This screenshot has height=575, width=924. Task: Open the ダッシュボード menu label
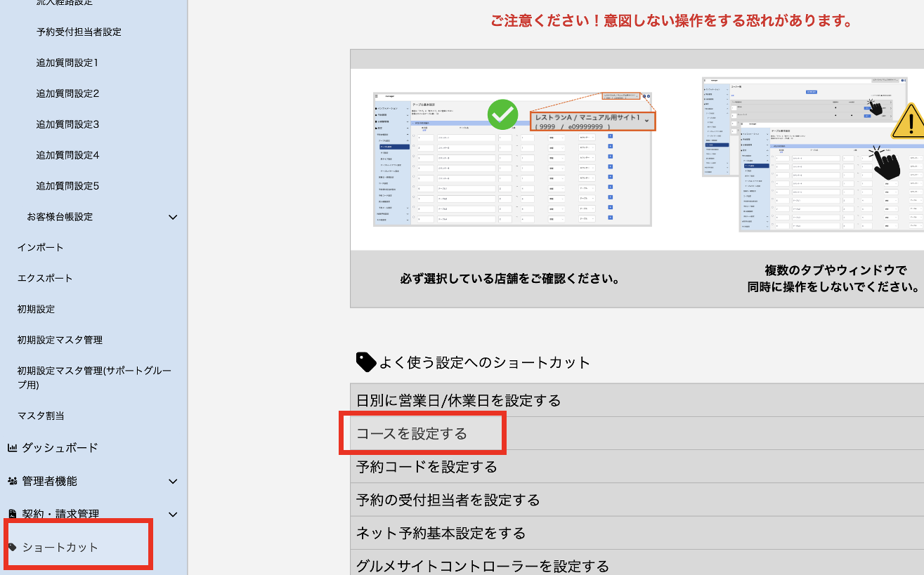click(x=60, y=447)
